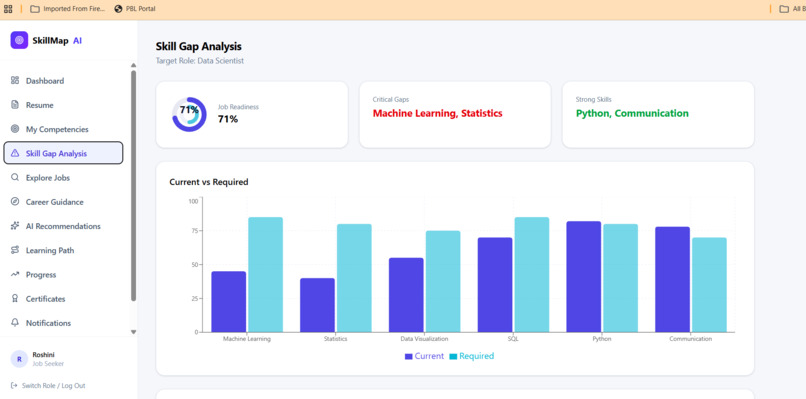
Task: Click the Communication Current bar
Action: (672, 279)
